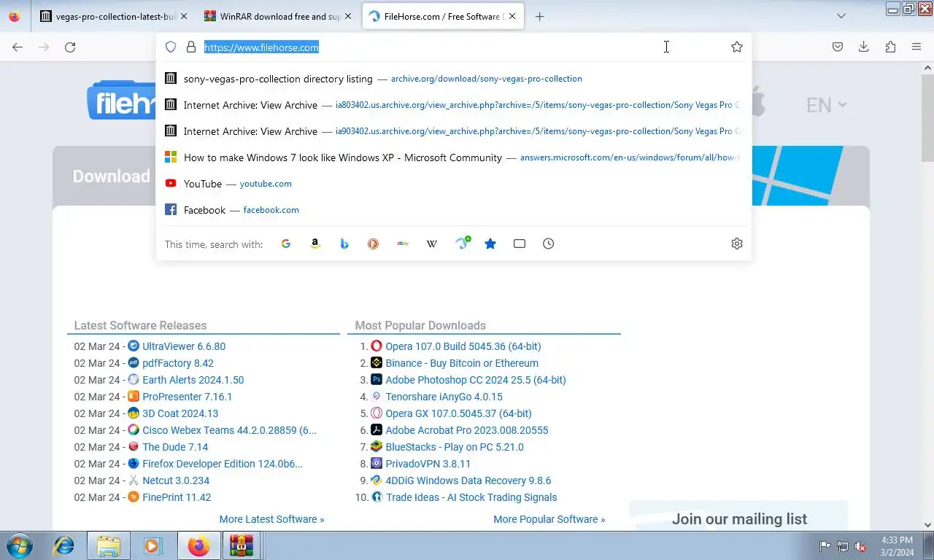Choose ia903402 Internet Archive View Archive suggestion

point(453,131)
